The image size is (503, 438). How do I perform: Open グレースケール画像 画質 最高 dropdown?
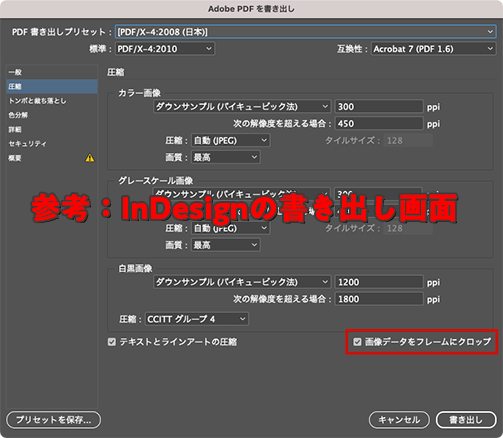point(226,245)
